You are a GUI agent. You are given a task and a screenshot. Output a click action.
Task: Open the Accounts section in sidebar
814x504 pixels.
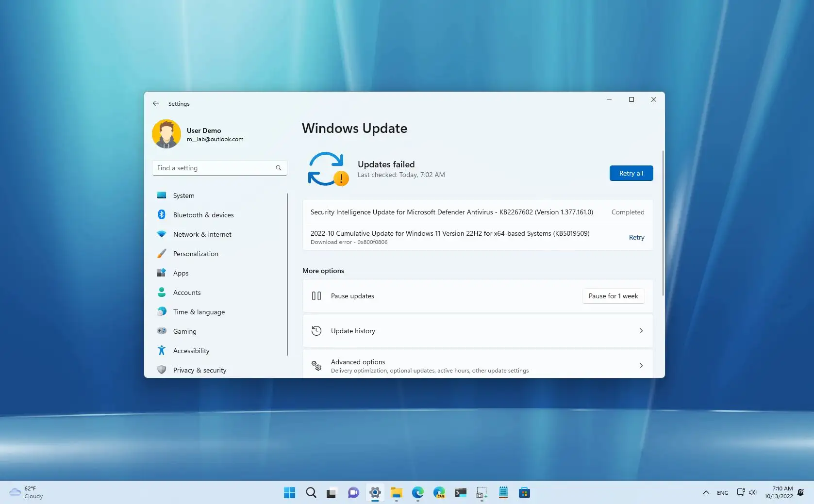point(186,292)
